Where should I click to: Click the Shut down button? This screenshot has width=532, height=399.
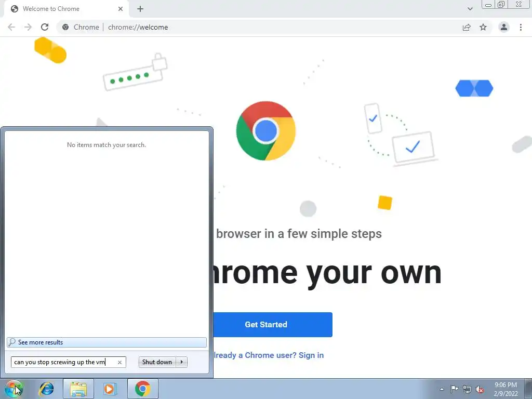(x=157, y=362)
